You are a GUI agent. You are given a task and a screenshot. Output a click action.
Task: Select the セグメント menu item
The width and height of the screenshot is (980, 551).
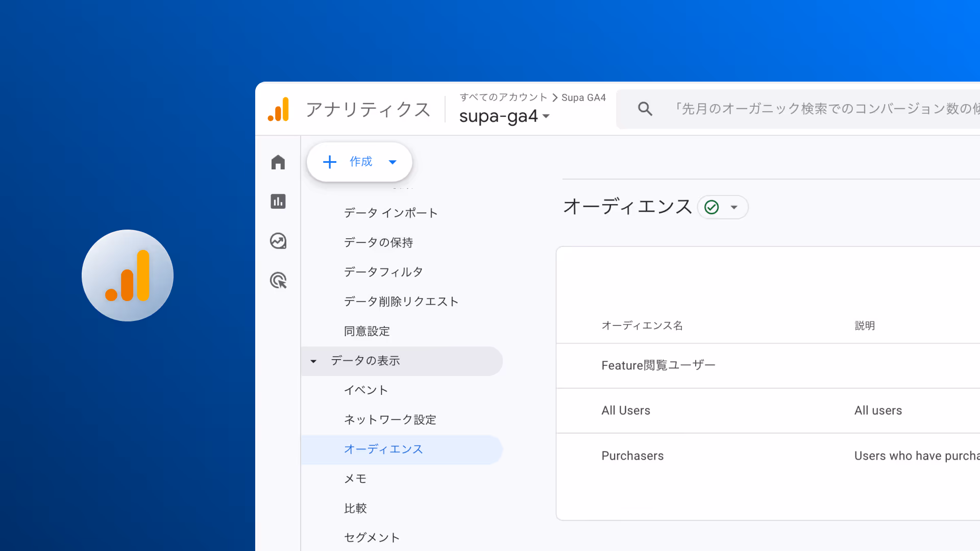(x=372, y=537)
